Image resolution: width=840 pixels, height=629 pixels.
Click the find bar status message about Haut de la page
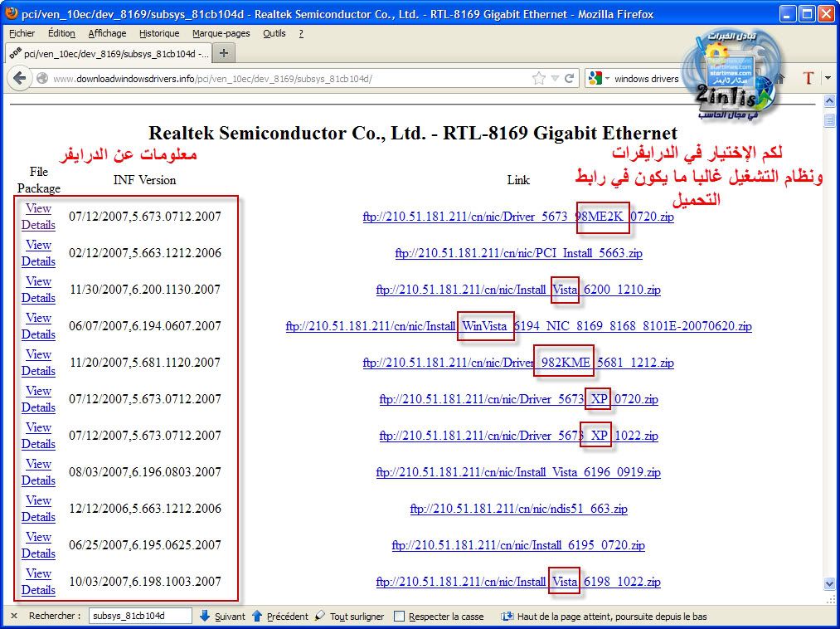pyautogui.click(x=612, y=617)
